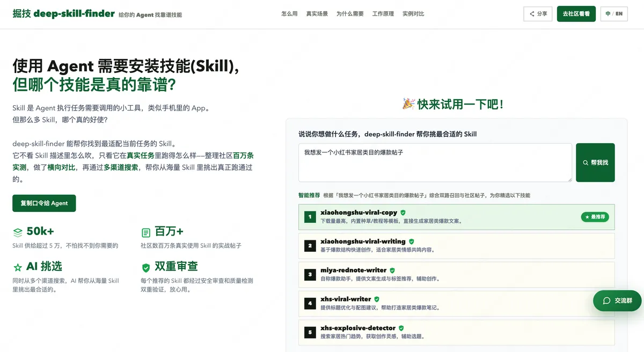644x352 pixels.
Task: Select xiaohongshu-viral-writing skill row
Action: pos(457,246)
